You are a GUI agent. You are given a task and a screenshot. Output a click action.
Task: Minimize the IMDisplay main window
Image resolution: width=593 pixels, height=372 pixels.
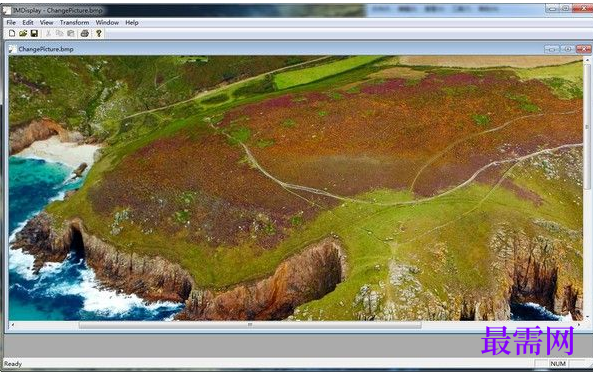click(x=552, y=8)
